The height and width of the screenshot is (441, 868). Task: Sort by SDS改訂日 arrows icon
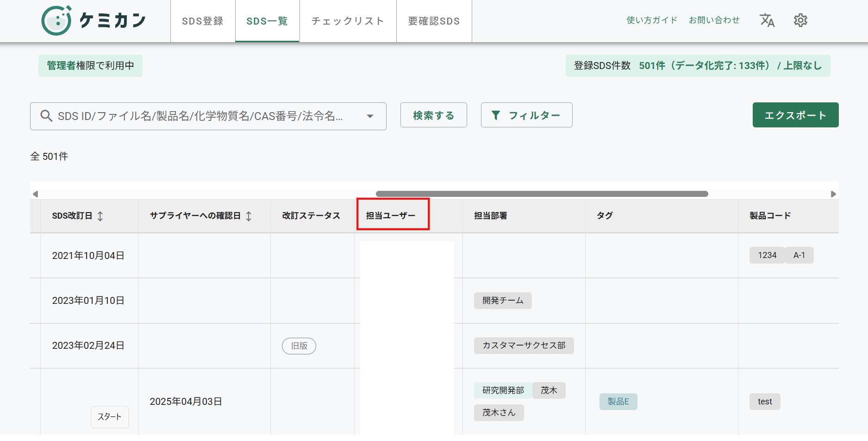[x=100, y=216]
